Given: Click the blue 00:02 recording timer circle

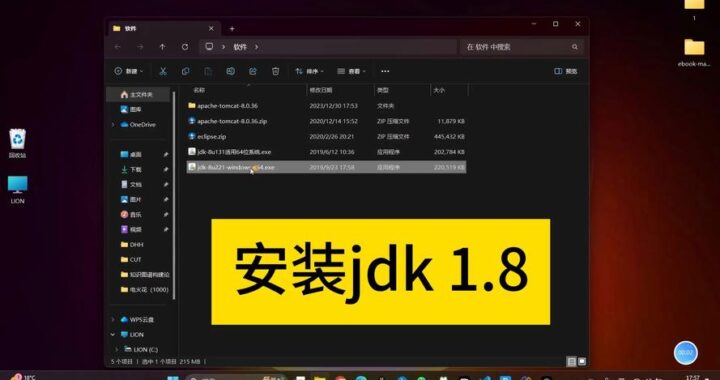Looking at the screenshot, I should point(686,352).
